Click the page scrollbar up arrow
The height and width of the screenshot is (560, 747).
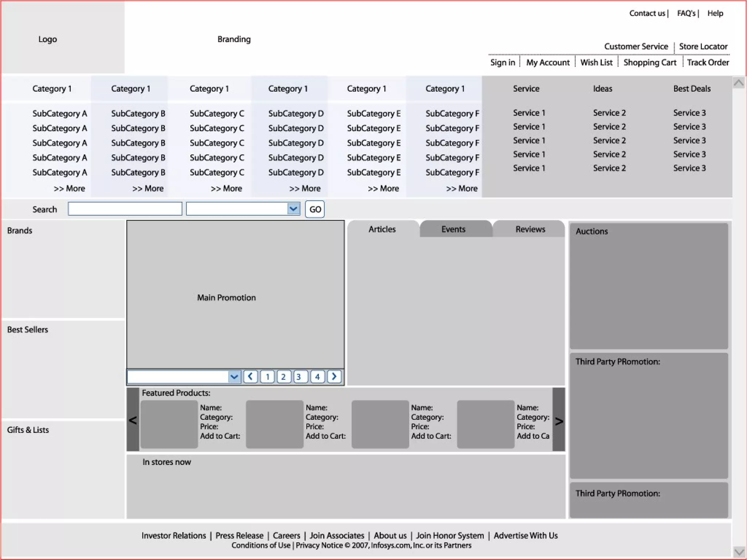coord(739,83)
